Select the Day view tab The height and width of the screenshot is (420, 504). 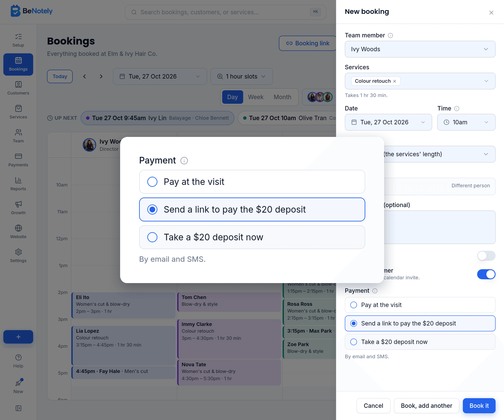click(232, 97)
